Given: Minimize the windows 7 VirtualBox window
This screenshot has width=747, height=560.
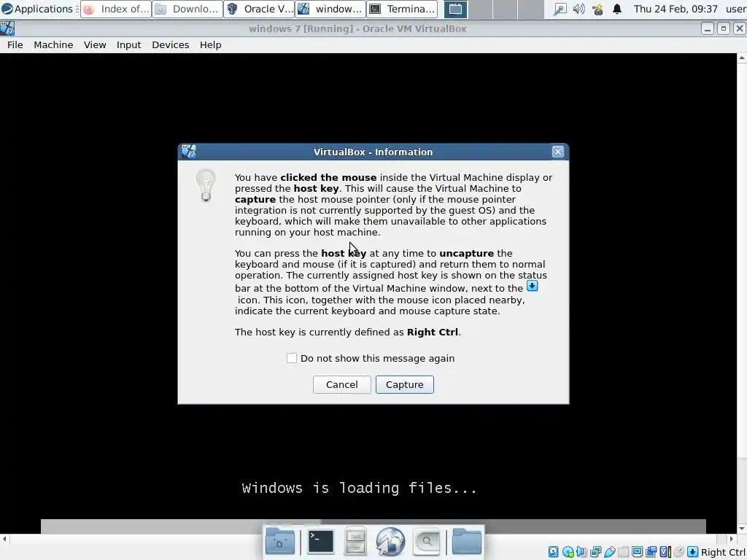Looking at the screenshot, I should tap(708, 28).
